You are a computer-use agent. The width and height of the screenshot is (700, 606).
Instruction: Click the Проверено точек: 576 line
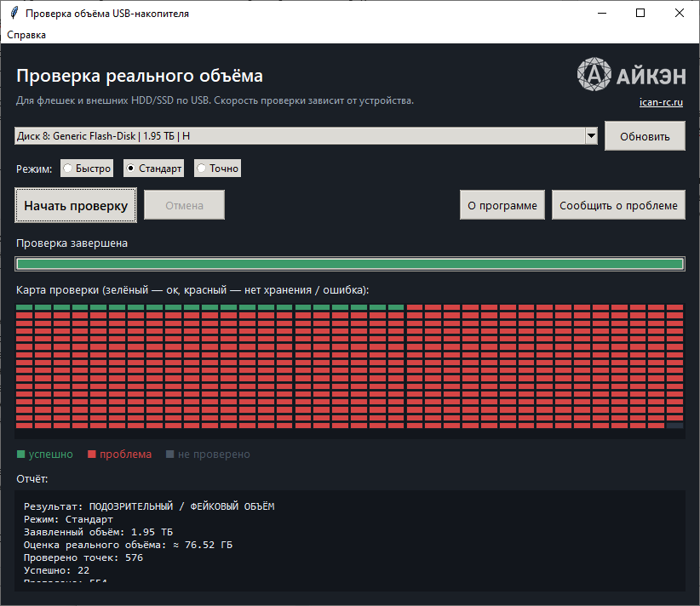point(83,557)
